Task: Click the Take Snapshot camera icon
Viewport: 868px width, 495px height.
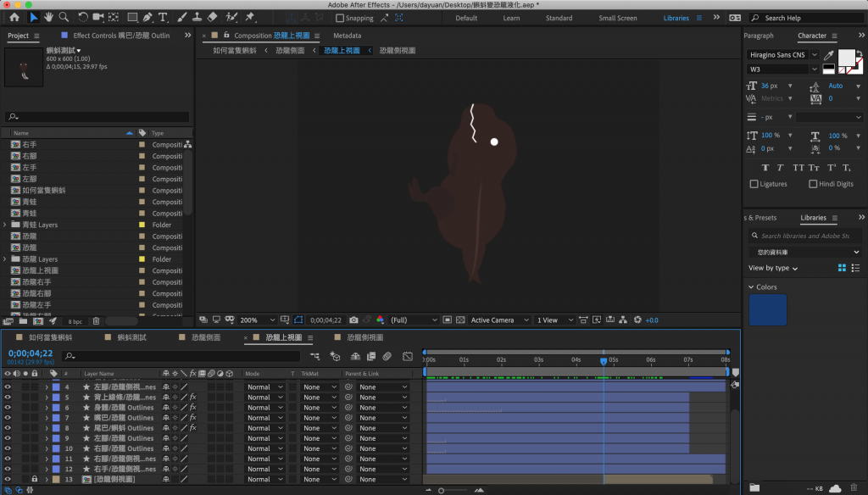Action: [353, 320]
